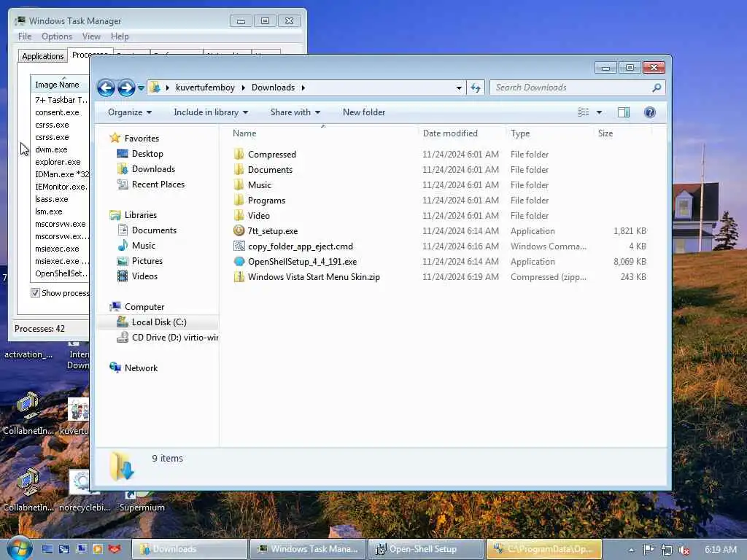Open Task Manager View menu
Viewport: 747px width, 560px height.
[91, 36]
